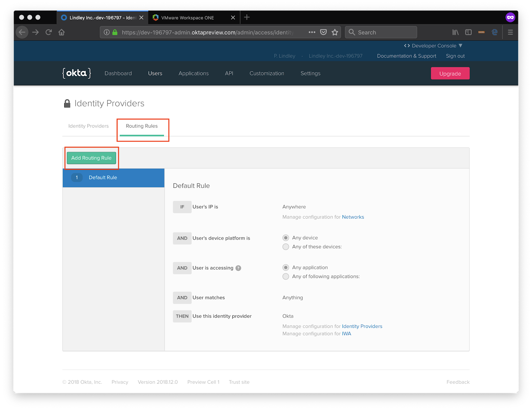Open the Customization menu
This screenshot has width=532, height=410.
pos(267,73)
